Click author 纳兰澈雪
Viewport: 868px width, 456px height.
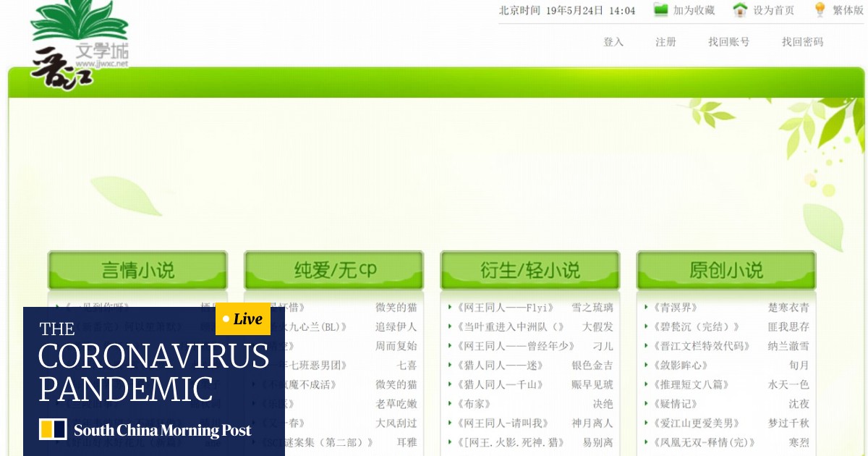point(788,346)
